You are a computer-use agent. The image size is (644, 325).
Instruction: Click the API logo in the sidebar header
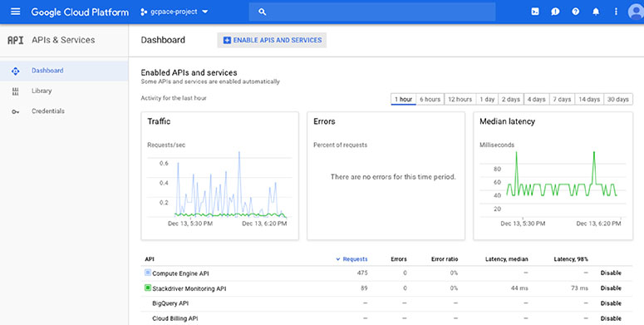click(x=15, y=40)
